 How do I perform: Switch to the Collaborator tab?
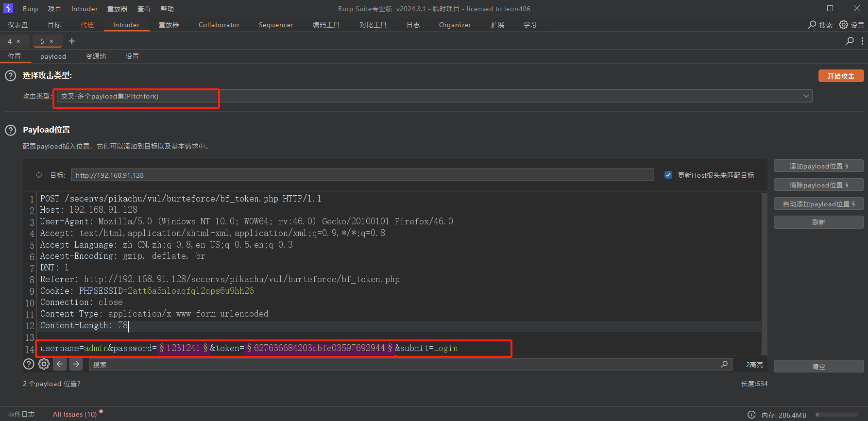(x=219, y=25)
